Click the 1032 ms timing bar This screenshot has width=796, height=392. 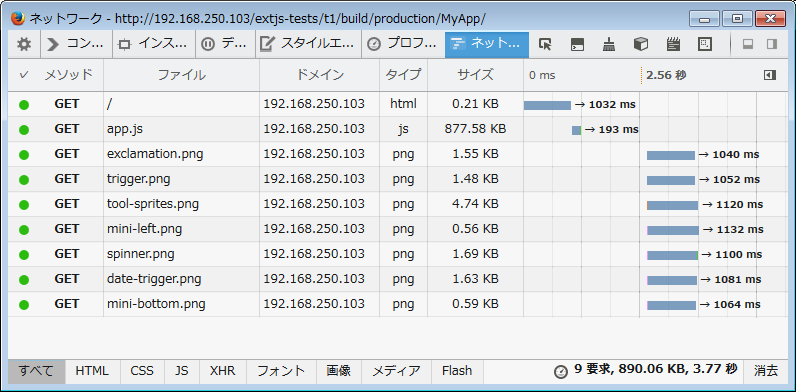(x=547, y=105)
